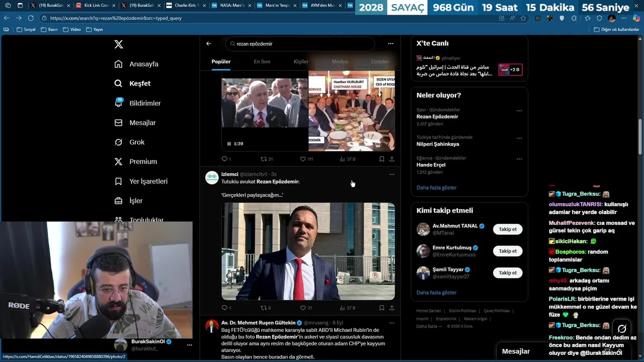Open options for Nilperi Şahinkaya trend
Screen dimensions: 644x362
tap(519, 138)
